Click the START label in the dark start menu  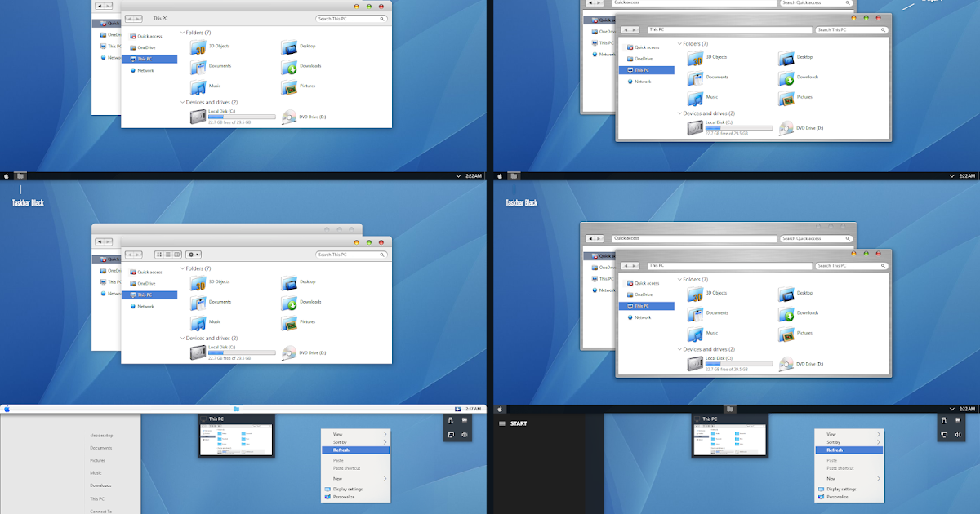519,423
